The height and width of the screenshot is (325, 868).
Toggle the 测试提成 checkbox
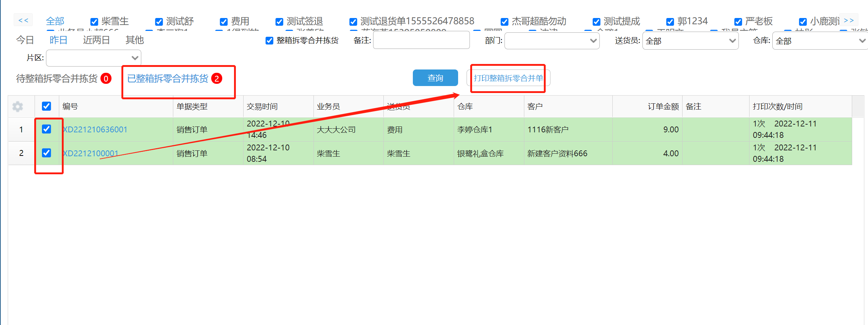point(596,22)
